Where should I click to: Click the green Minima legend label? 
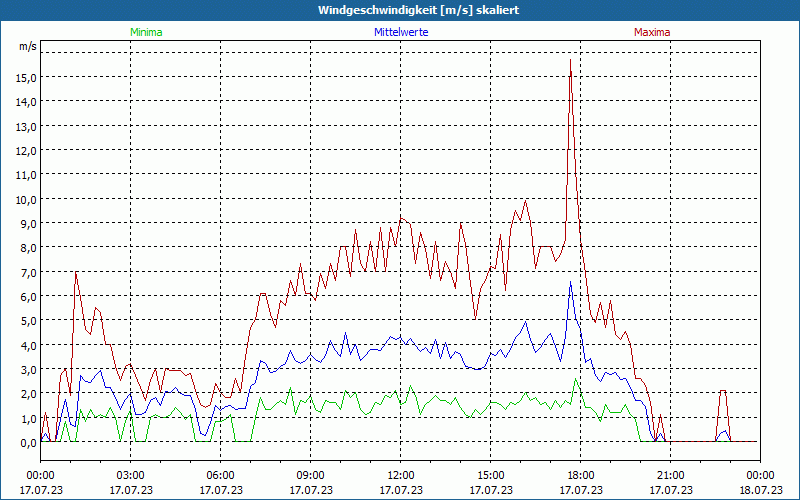pos(146,32)
